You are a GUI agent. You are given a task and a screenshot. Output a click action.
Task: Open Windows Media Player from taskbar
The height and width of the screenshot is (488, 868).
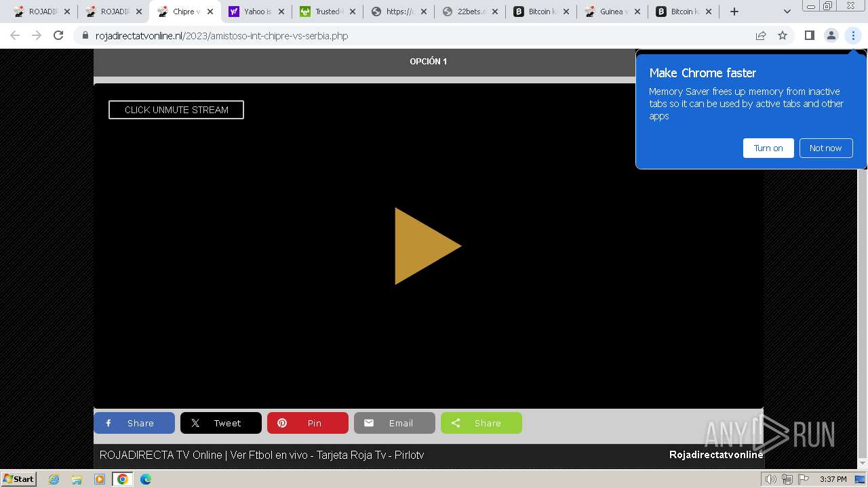tap(100, 479)
